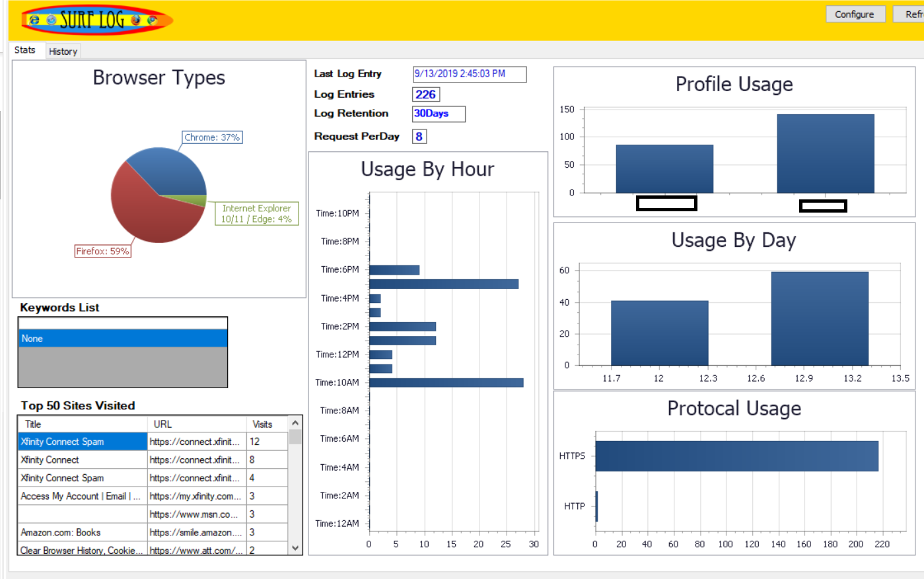This screenshot has width=924, height=579.
Task: Click the URL column header
Action: coord(197,424)
